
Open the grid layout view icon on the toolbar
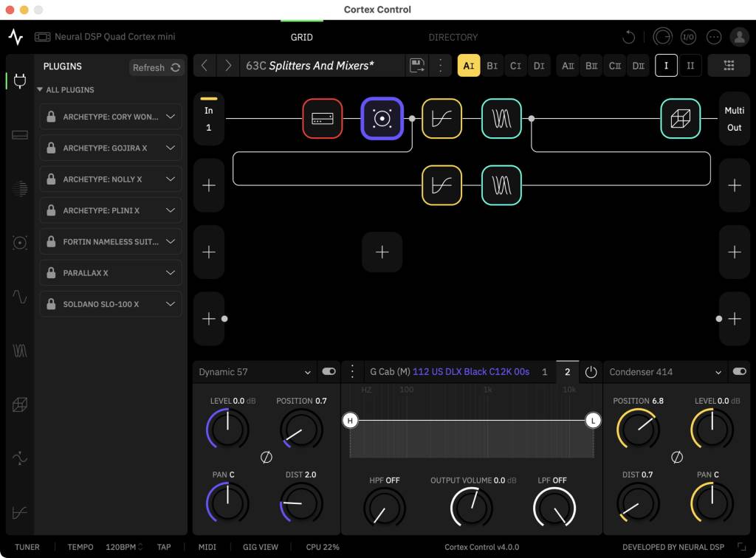pos(729,65)
